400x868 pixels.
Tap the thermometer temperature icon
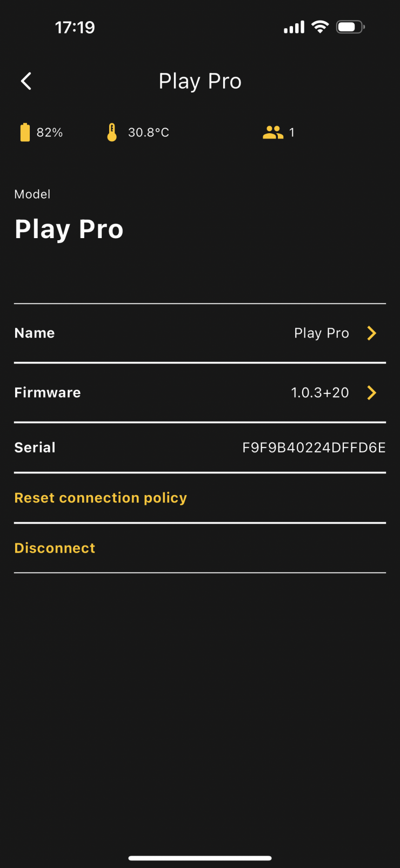point(112,133)
